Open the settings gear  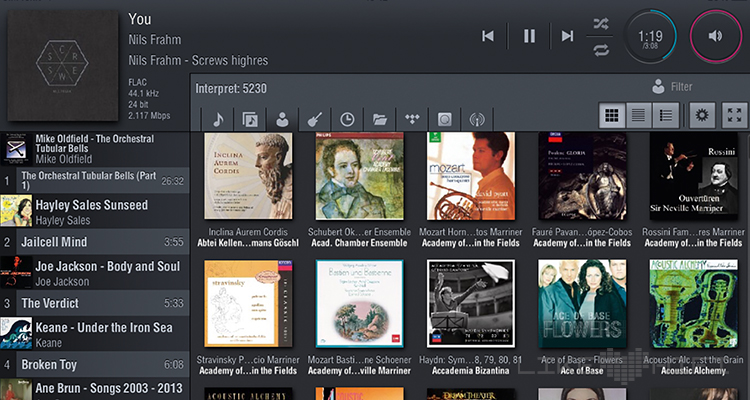click(x=702, y=115)
